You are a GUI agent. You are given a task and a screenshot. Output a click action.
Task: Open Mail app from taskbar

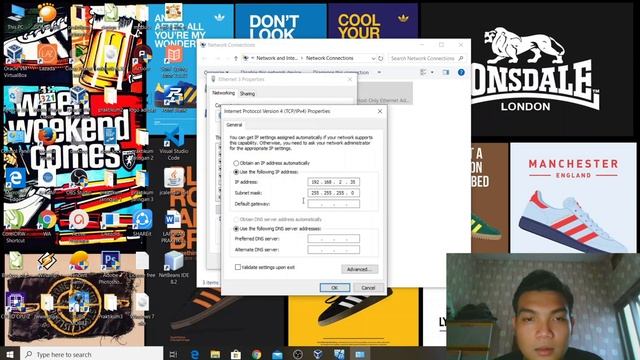tap(277, 354)
